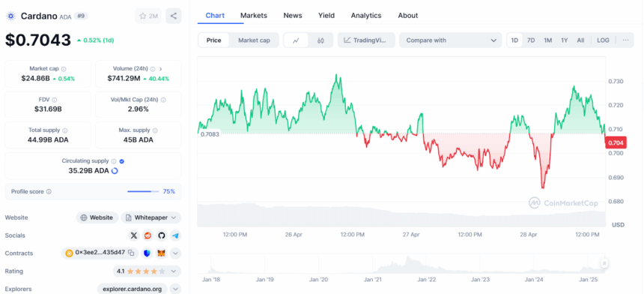Open the Website link button

click(x=97, y=217)
